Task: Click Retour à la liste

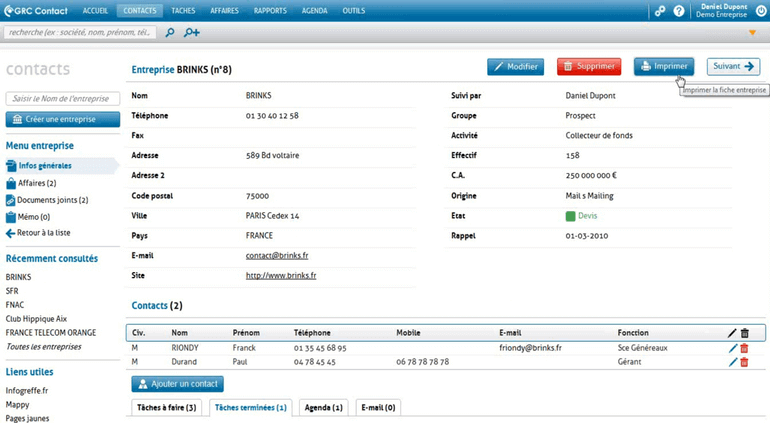Action: pyautogui.click(x=38, y=233)
